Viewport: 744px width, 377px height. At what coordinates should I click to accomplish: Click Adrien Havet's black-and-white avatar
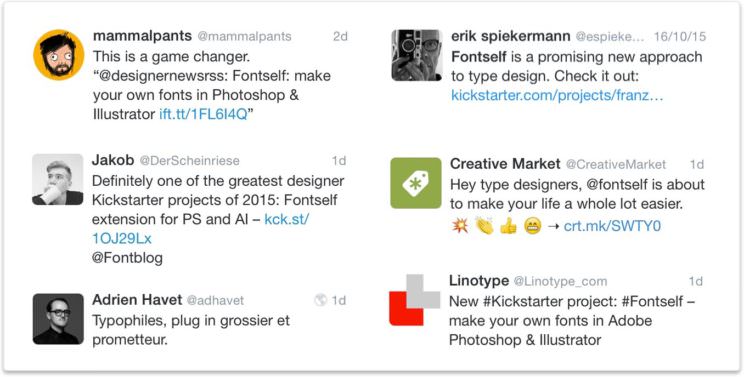coord(58,319)
